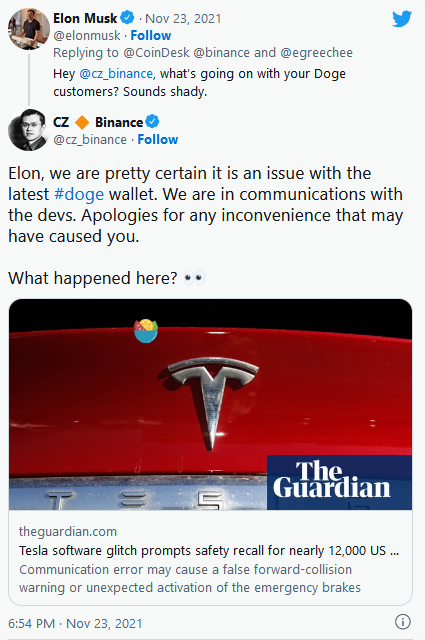Click the orange diamond emoji in CZ's name

82,122
